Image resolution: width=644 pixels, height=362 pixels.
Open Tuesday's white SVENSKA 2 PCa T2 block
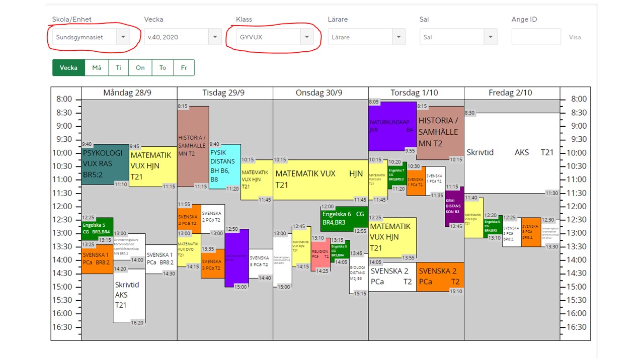click(213, 219)
